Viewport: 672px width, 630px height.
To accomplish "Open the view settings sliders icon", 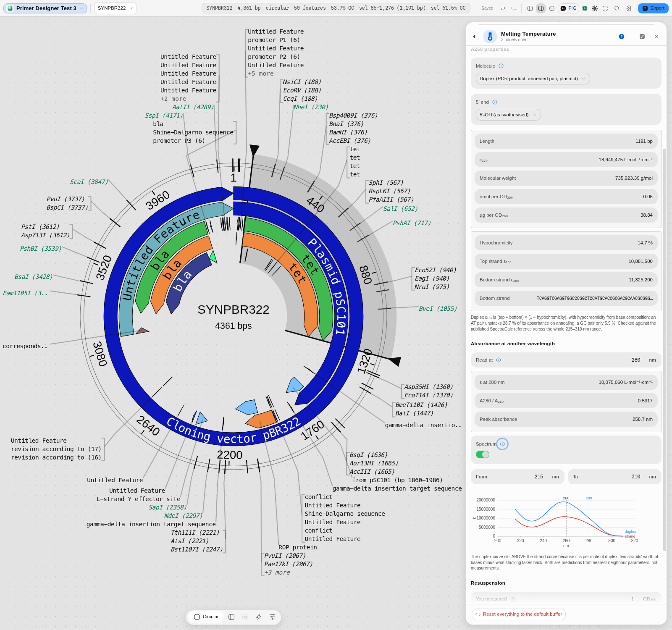I will [x=273, y=617].
